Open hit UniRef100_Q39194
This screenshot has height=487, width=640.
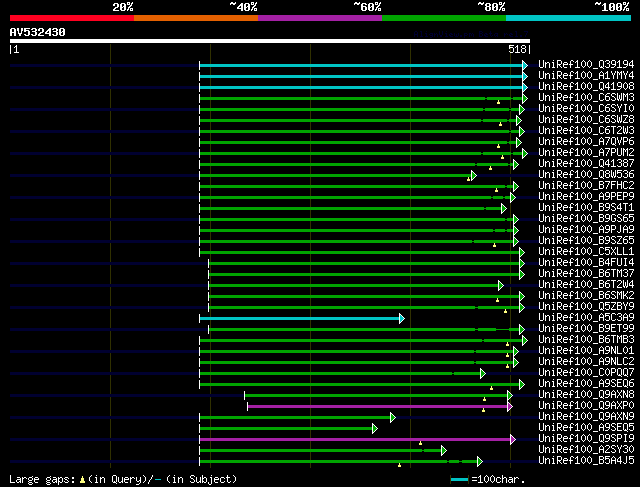click(586, 64)
